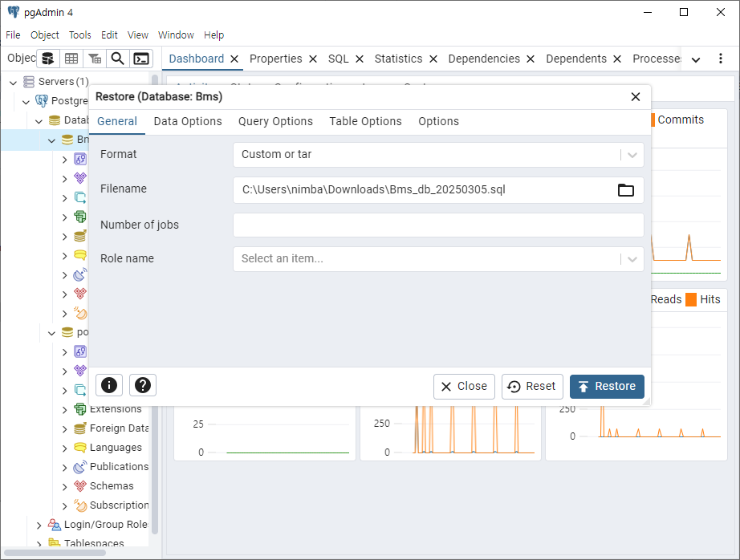This screenshot has height=560, width=740.
Task: Open the Tools menu
Action: (x=79, y=35)
